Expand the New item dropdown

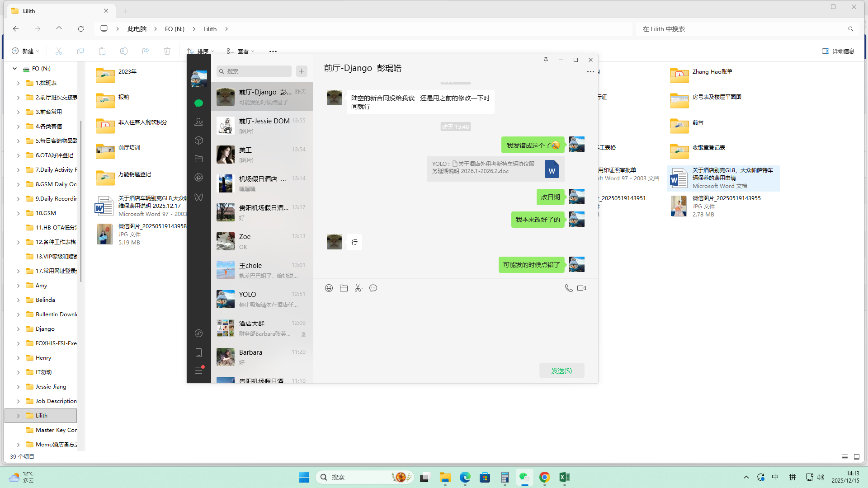click(x=25, y=51)
